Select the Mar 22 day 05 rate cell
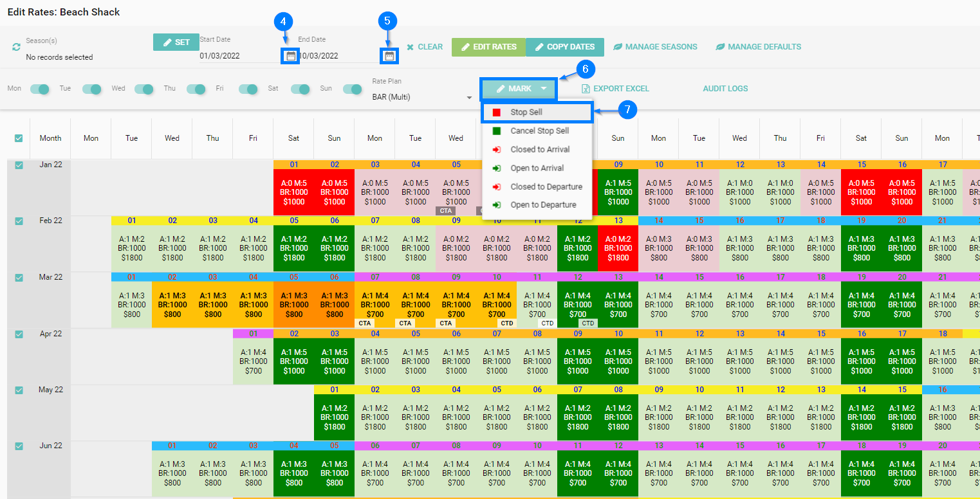The image size is (980, 499). click(x=294, y=305)
